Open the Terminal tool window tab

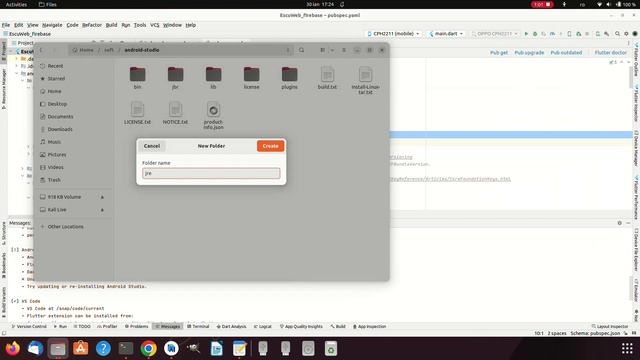[x=198, y=327]
